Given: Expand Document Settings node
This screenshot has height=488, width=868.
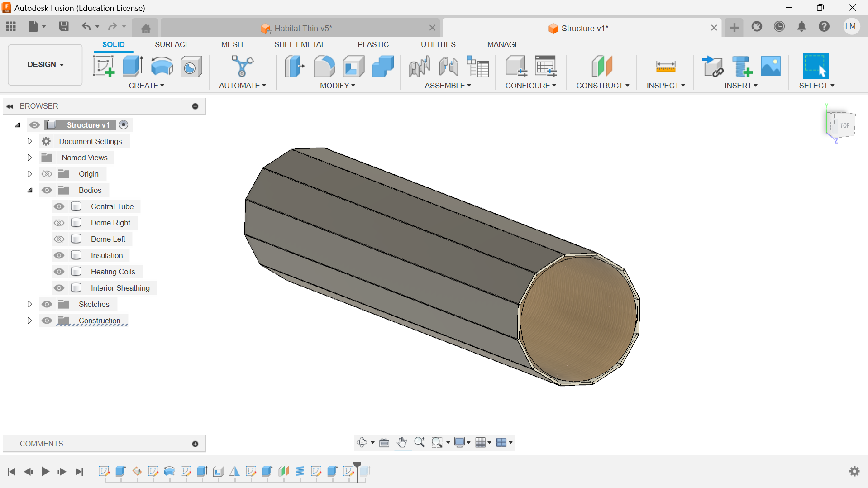Looking at the screenshot, I should coord(29,141).
